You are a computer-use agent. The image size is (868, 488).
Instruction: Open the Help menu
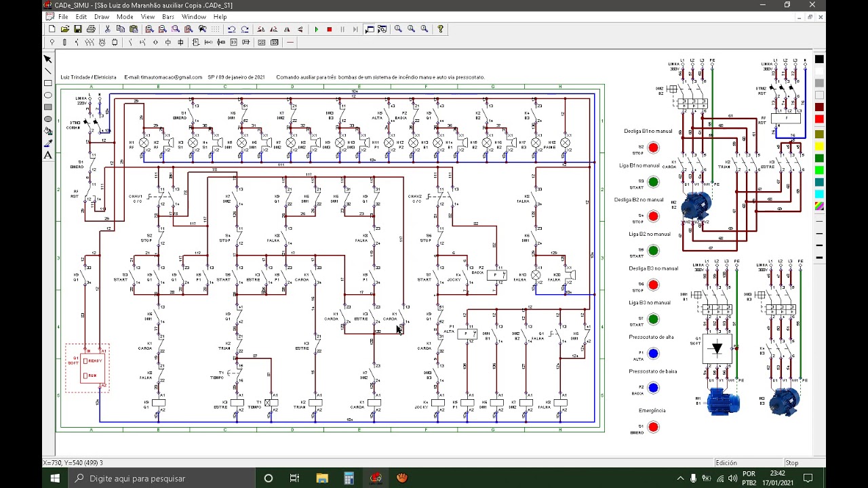[x=220, y=17]
